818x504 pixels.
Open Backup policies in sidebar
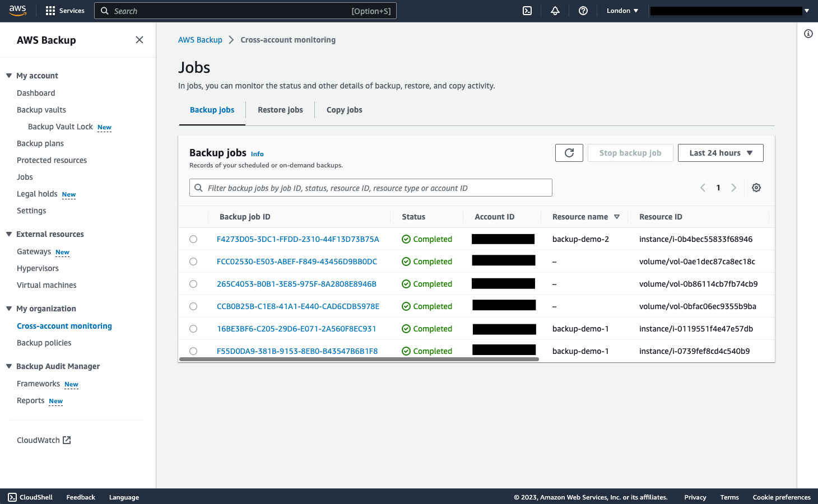pos(44,343)
